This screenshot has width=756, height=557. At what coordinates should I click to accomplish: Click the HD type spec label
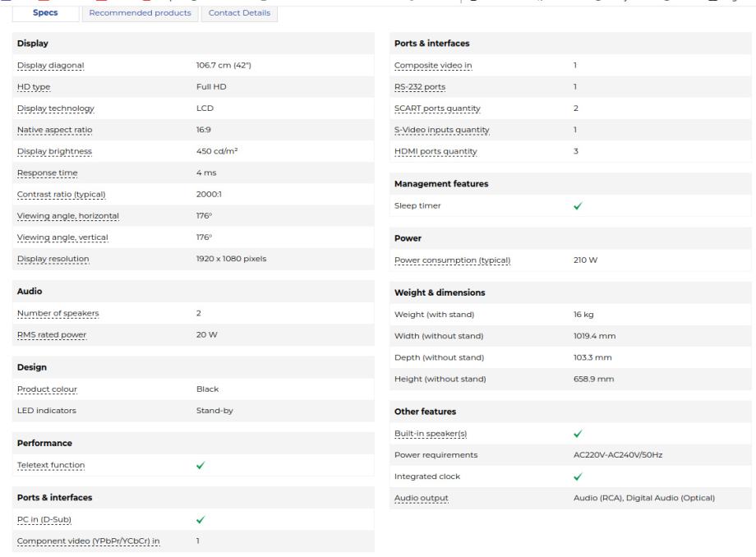point(34,87)
